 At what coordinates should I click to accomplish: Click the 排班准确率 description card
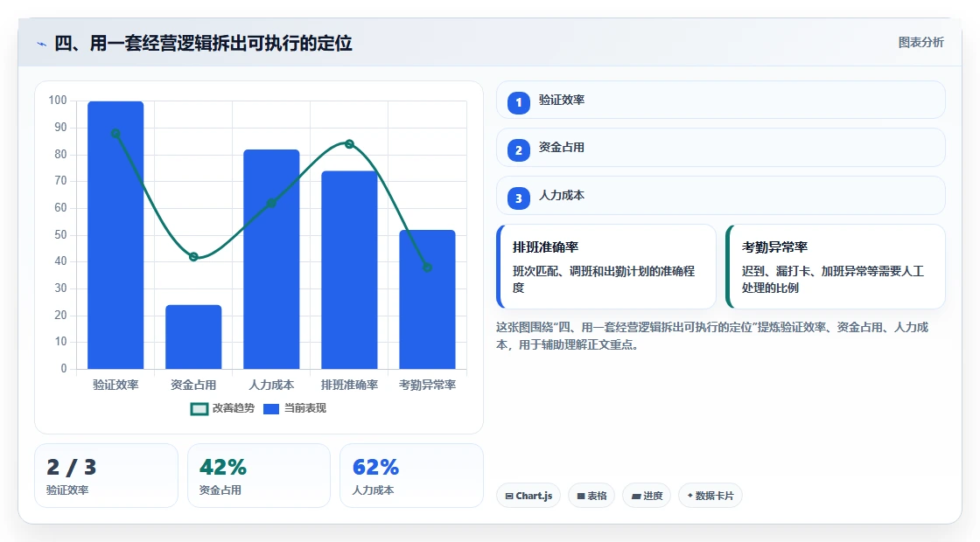606,267
